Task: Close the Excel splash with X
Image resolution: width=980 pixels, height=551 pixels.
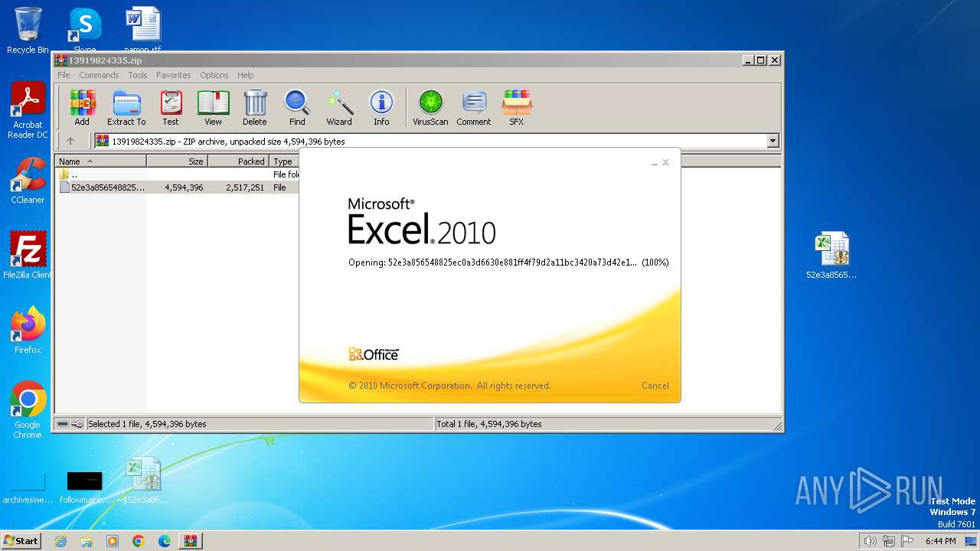Action: tap(665, 162)
